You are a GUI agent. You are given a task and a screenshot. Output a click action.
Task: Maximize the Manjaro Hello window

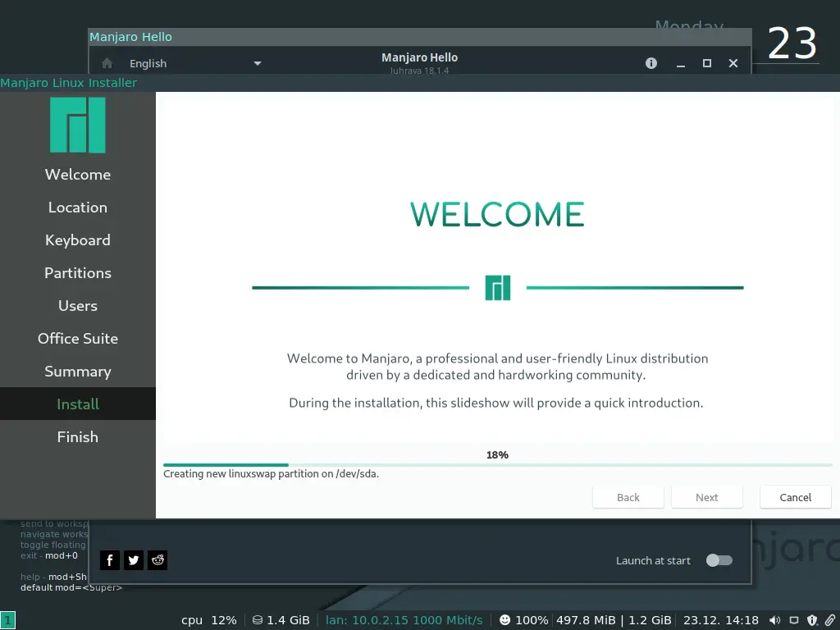[706, 63]
